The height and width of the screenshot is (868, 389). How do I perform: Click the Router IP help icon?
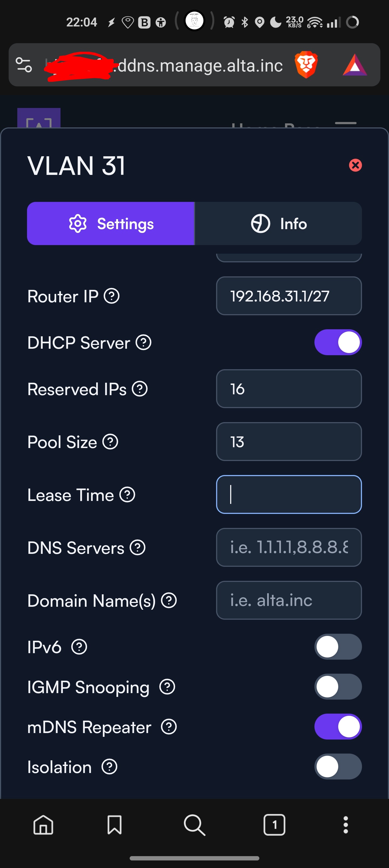pyautogui.click(x=111, y=296)
